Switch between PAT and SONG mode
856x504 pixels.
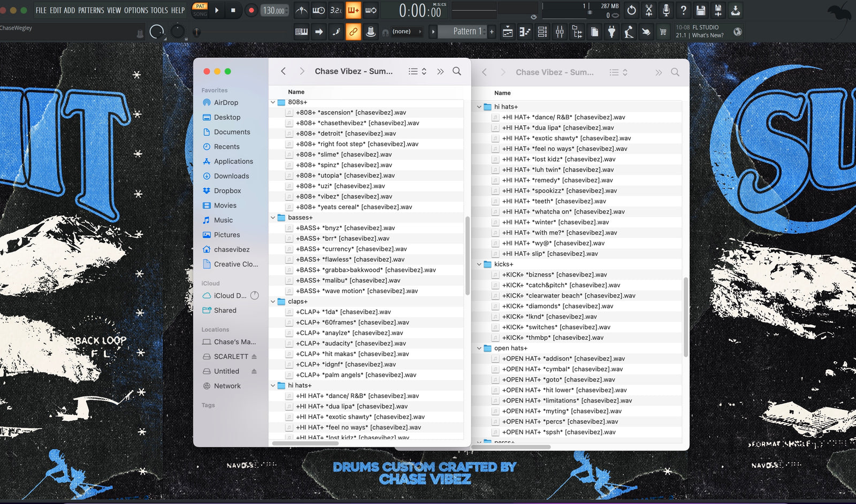pos(200,10)
